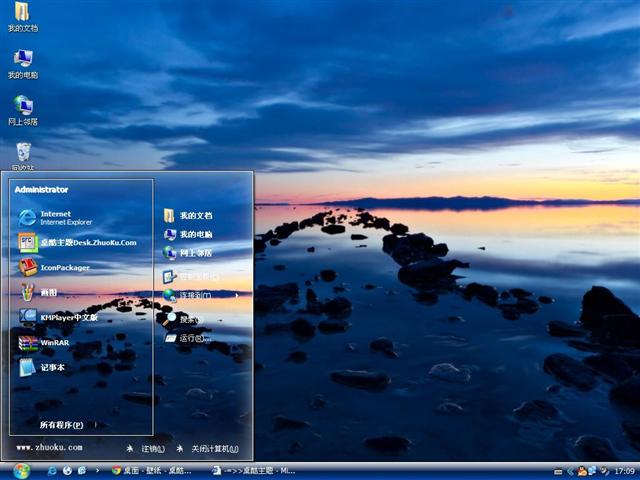Select 我的电脑 in the Start menu
Image resolution: width=640 pixels, height=480 pixels.
[195, 234]
